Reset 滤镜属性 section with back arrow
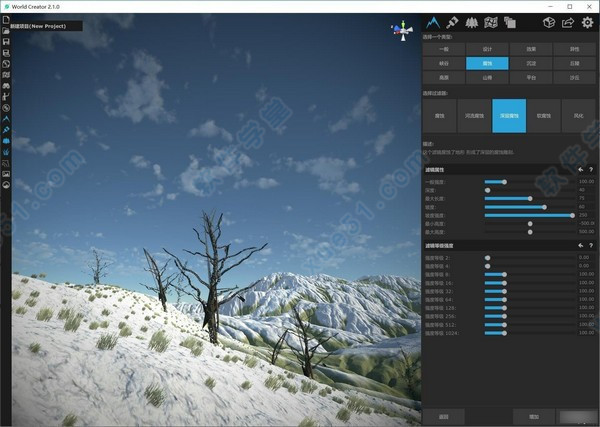600x427 pixels. tap(580, 169)
